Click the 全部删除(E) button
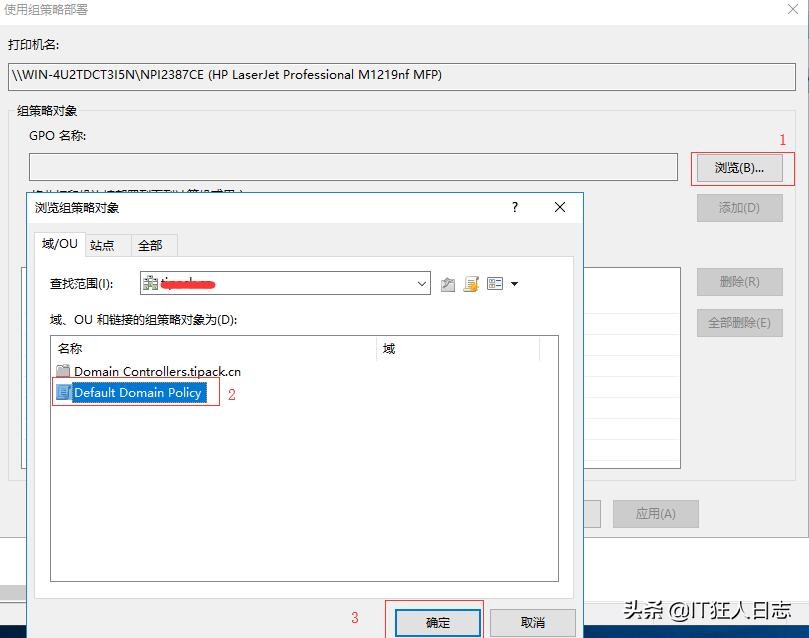The width and height of the screenshot is (809, 638). [738, 322]
